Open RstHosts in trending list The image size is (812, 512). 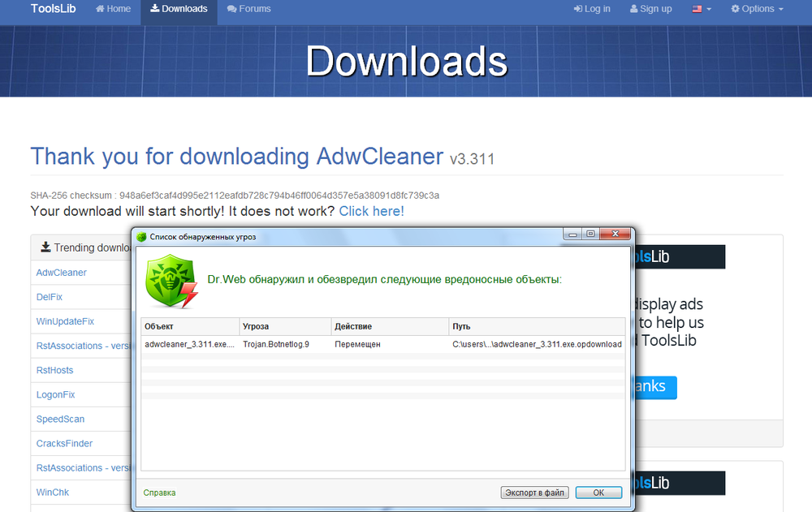pyautogui.click(x=55, y=370)
